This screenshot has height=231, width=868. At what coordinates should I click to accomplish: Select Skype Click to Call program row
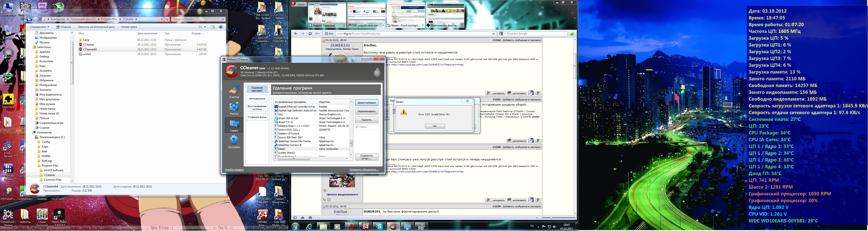[311, 118]
